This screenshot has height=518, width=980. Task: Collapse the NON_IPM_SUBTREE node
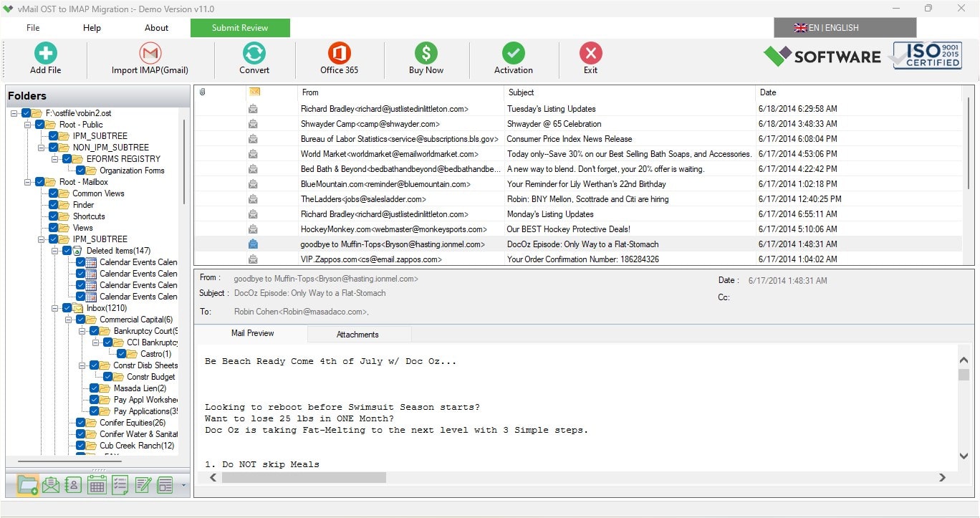42,148
